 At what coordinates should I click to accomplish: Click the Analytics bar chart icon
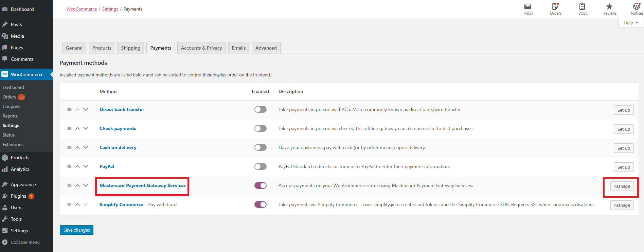(5, 169)
